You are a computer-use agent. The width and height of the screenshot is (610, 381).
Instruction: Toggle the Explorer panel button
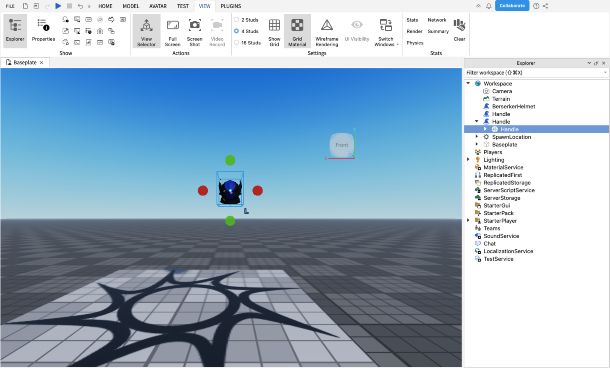pyautogui.click(x=15, y=31)
